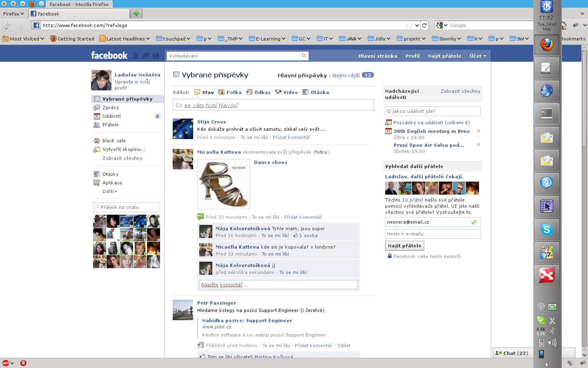The width and height of the screenshot is (588, 368).
Task: Click the Najít přátele button
Action: pyautogui.click(x=404, y=246)
